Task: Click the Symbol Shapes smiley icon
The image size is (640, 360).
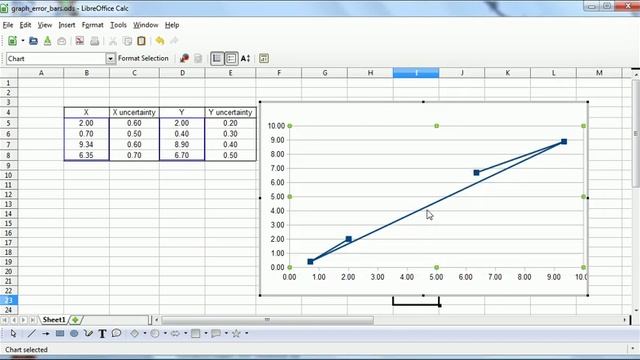Action: [x=155, y=333]
